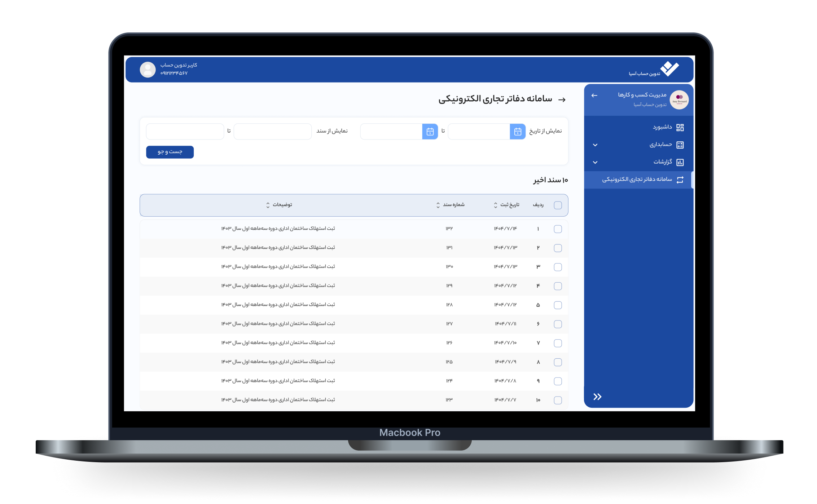Click the accounting calculator icon in sidebar

[680, 145]
